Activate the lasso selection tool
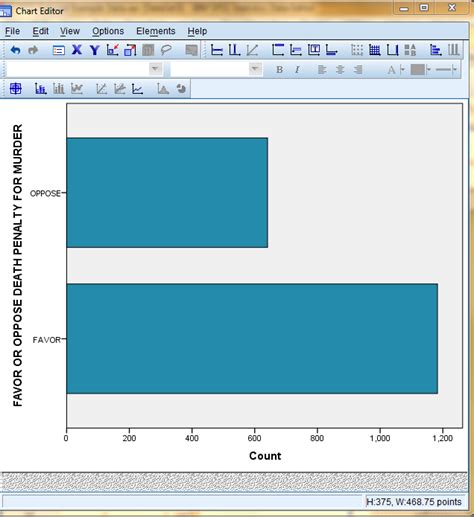The image size is (474, 517). point(166,50)
